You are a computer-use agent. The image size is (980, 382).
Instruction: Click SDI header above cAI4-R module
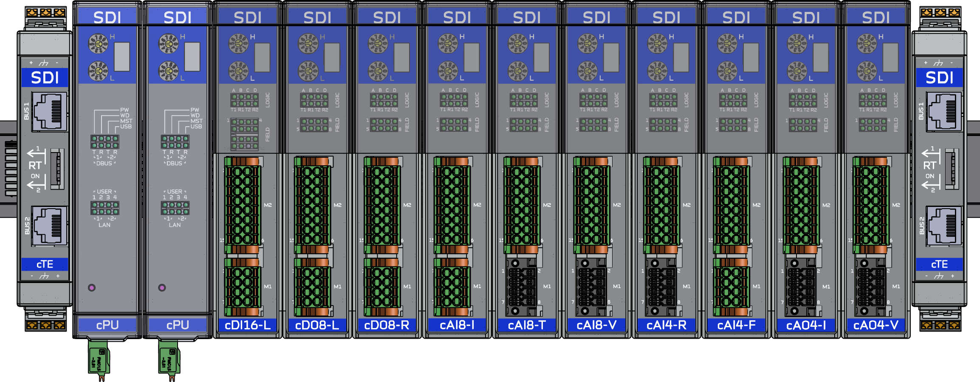pos(667,17)
